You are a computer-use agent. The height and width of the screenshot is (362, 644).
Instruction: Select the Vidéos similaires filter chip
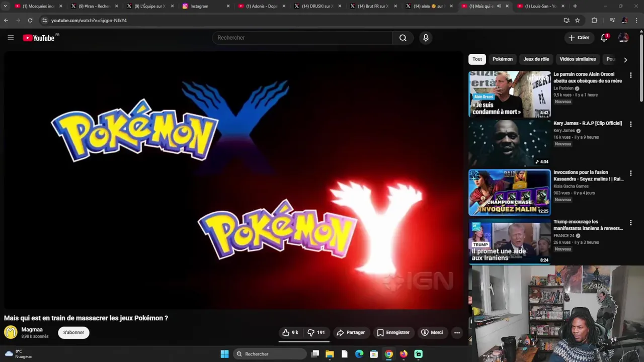[578, 59]
